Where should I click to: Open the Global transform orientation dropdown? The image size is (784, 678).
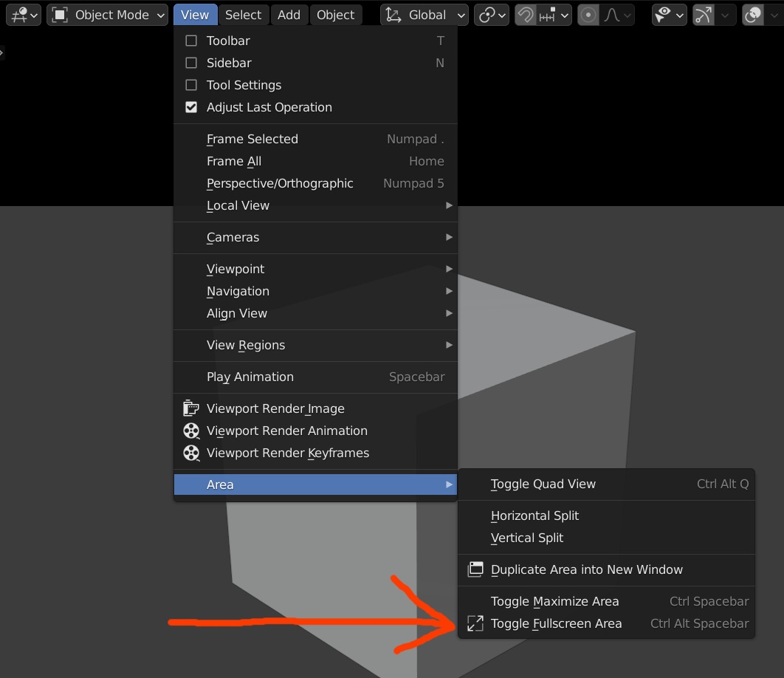(424, 15)
